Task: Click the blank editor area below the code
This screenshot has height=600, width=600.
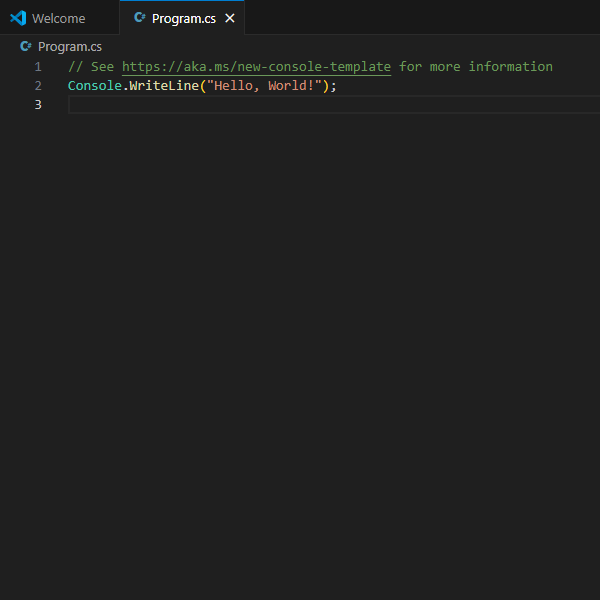Action: (300, 350)
